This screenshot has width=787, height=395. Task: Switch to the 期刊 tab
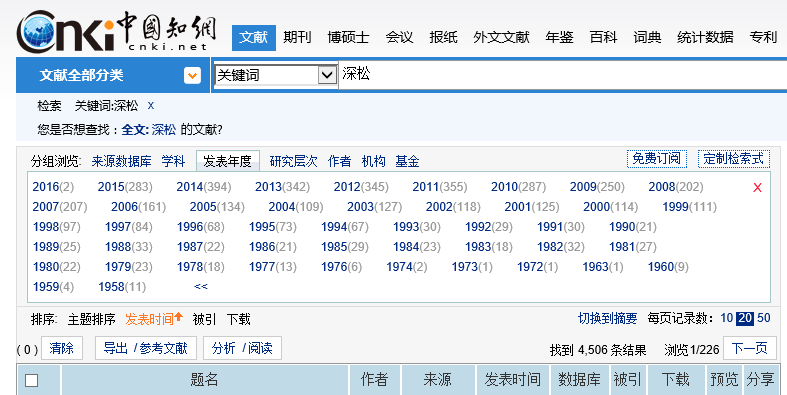pyautogui.click(x=297, y=37)
